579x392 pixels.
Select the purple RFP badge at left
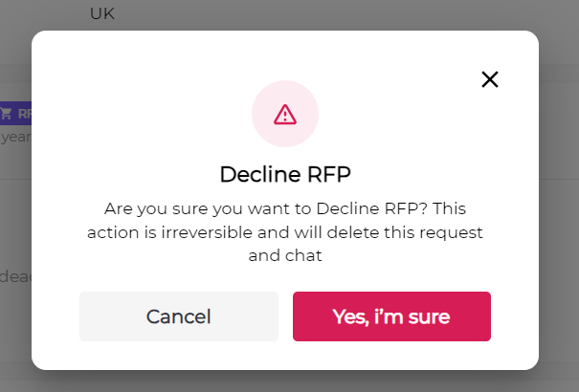click(x=16, y=113)
